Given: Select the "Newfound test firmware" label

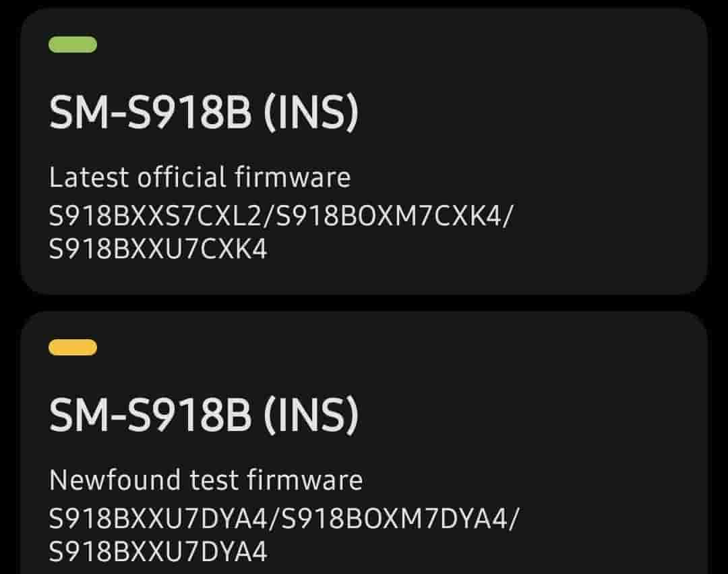Looking at the screenshot, I should click(x=206, y=481).
